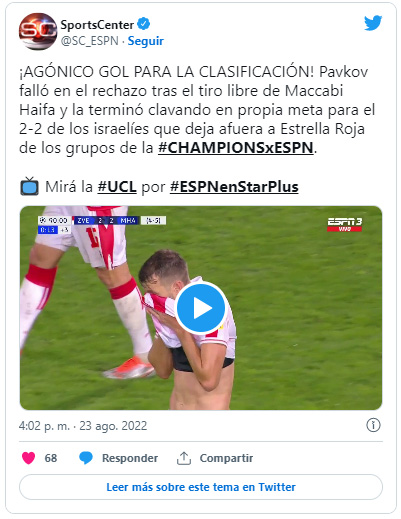The height and width of the screenshot is (519, 401).
Task: Open the @SC_ESPN handle
Action: (x=89, y=41)
